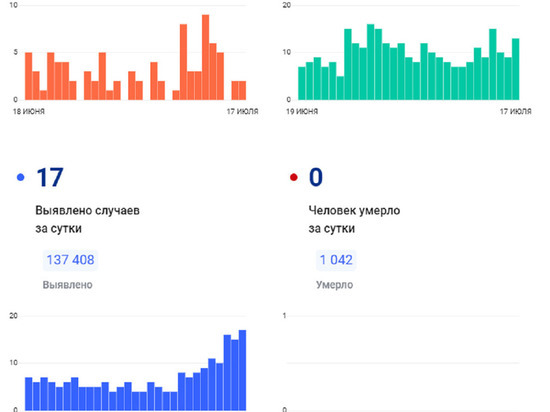Select the first green bar in chart
550x412 pixels.
302,83
